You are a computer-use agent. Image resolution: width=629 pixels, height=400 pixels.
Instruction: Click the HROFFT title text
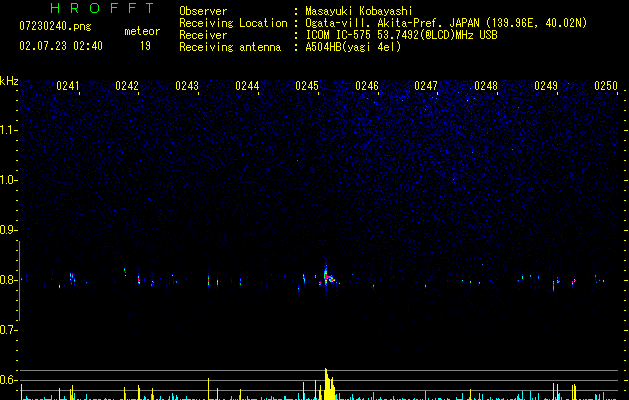click(102, 8)
